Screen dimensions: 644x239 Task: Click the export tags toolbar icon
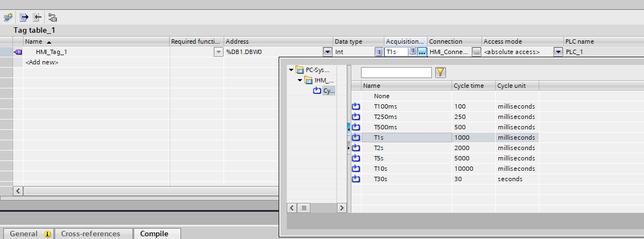[37, 17]
